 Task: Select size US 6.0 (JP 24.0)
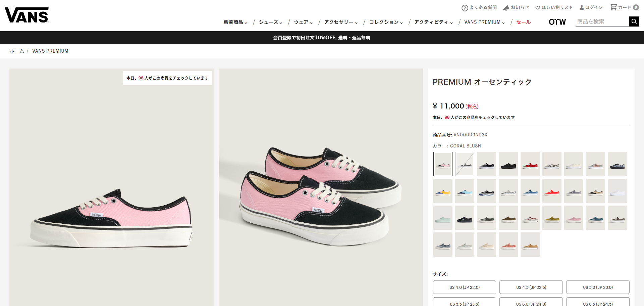[531, 302]
